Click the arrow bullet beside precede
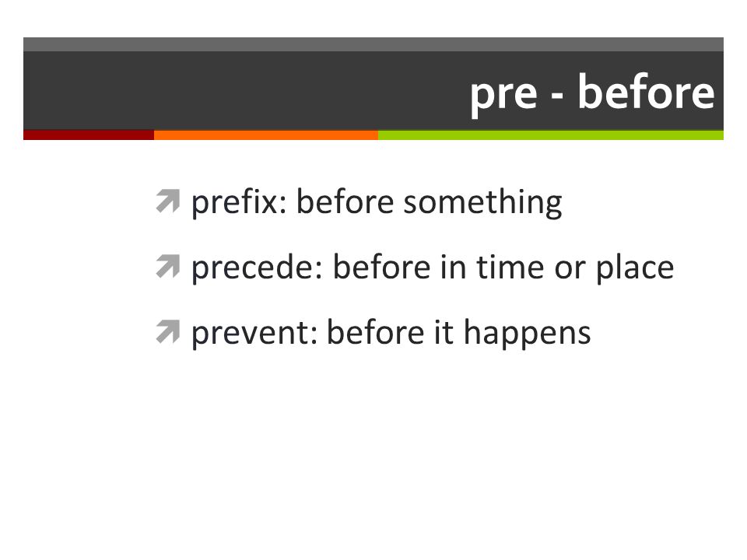This screenshot has height=560, width=747. pos(168,266)
